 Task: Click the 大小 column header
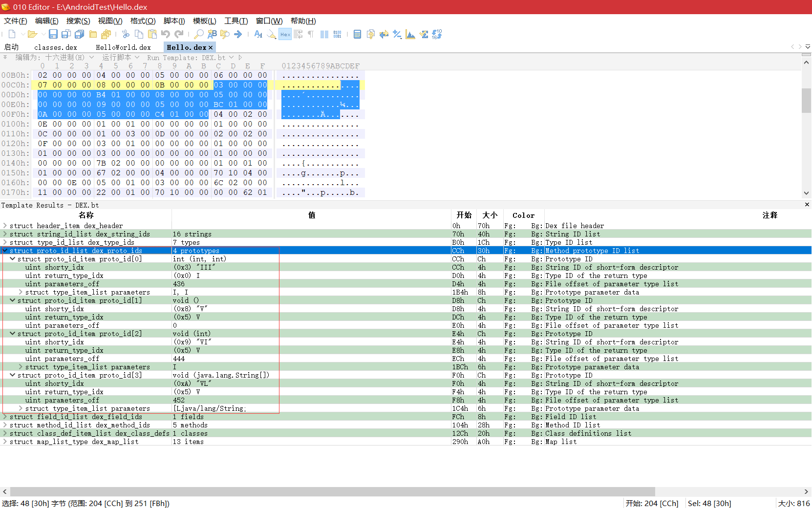click(490, 215)
